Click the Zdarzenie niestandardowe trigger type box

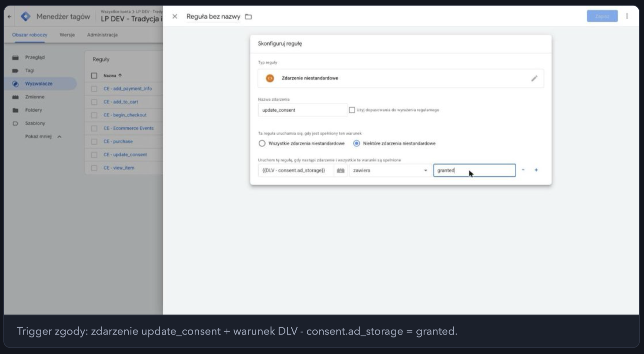tap(401, 78)
